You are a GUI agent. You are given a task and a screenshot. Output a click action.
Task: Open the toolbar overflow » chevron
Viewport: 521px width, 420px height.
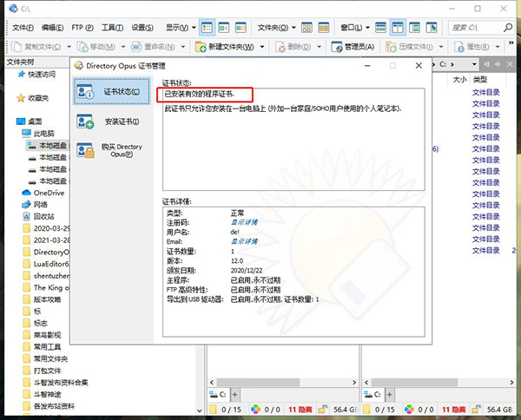click(x=511, y=43)
